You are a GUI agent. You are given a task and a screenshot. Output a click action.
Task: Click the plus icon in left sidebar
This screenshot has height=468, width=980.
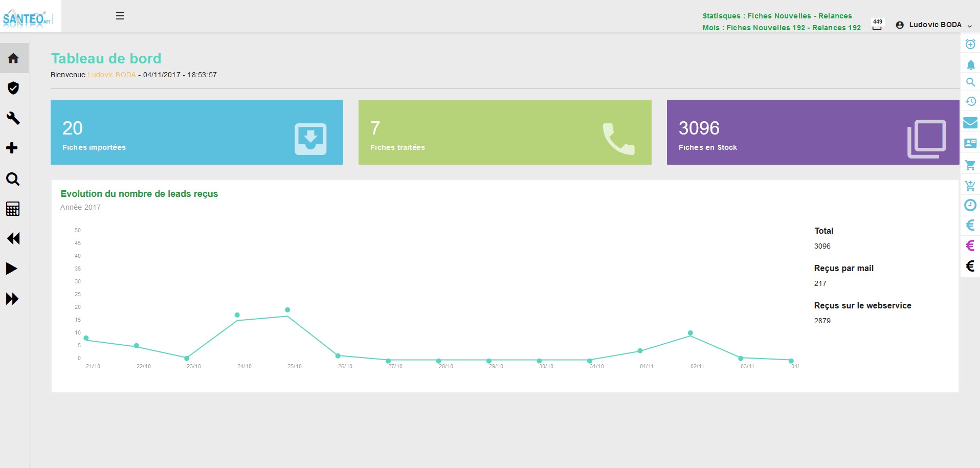click(x=12, y=148)
